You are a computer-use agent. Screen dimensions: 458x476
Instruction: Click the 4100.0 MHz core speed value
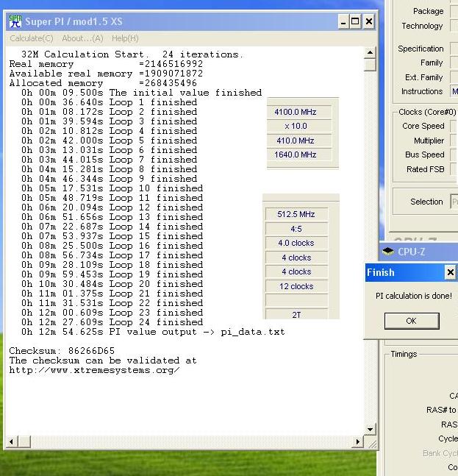(296, 112)
